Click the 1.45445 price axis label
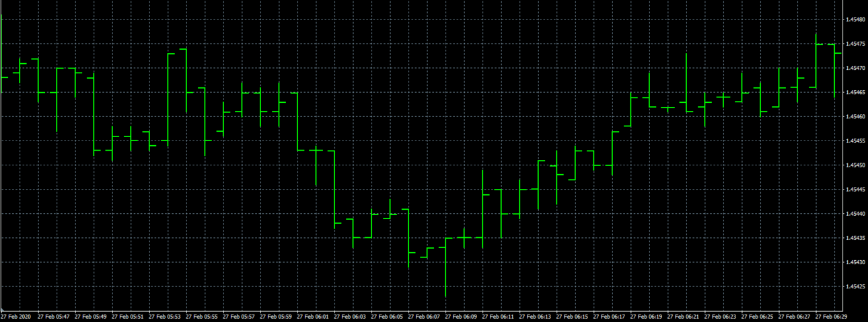 click(857, 190)
